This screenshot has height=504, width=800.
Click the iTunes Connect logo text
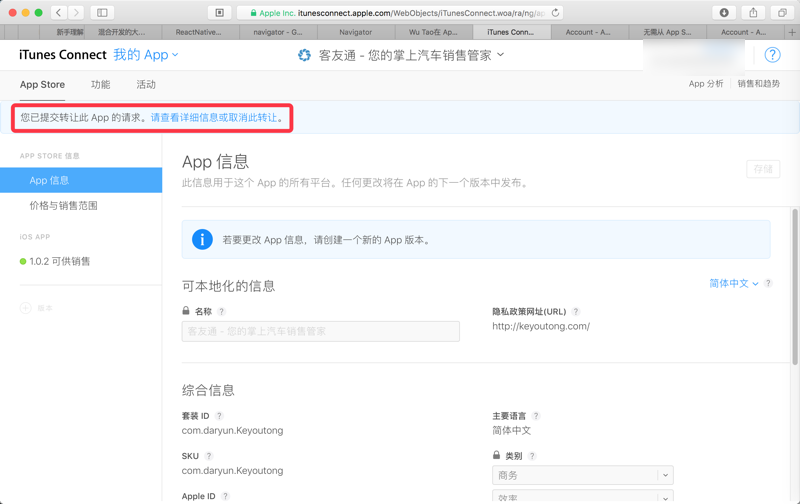point(63,55)
